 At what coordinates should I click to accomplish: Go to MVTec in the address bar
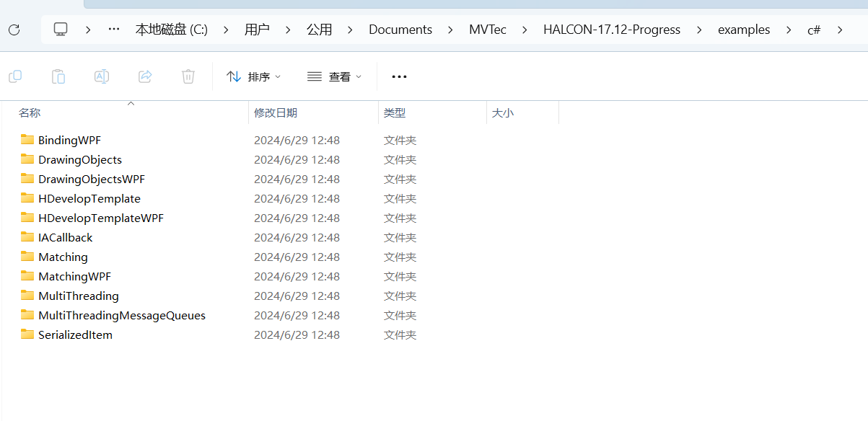pyautogui.click(x=488, y=30)
